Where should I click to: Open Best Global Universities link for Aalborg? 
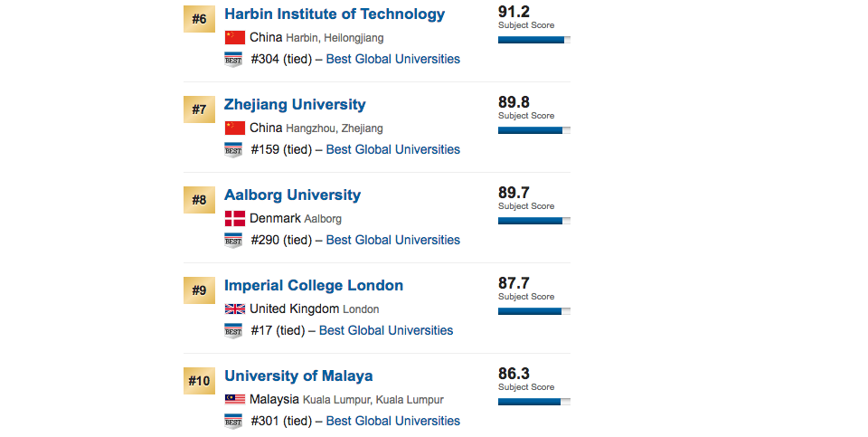(392, 241)
